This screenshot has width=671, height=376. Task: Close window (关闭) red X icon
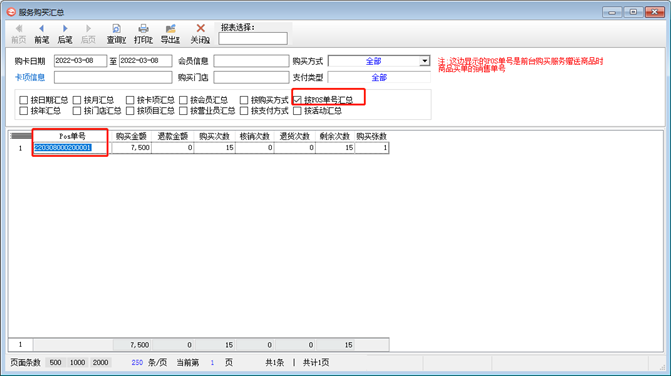pos(200,28)
